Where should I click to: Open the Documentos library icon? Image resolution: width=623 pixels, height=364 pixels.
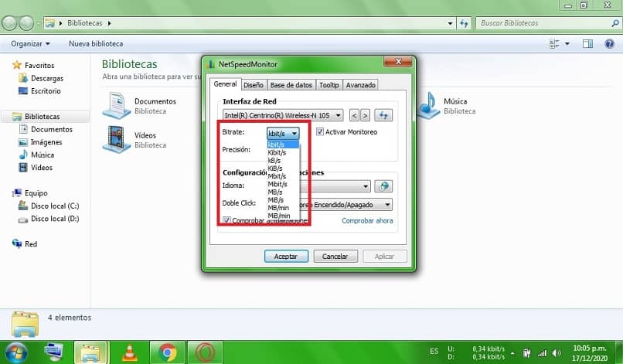(117, 105)
